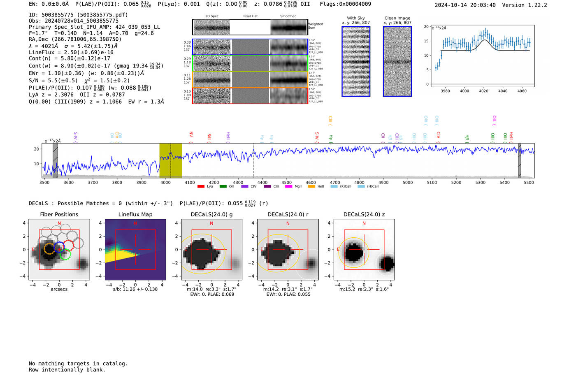This screenshot has height=392, width=576.
Task: Select the DECaLS r-band cutout
Action: click(x=288, y=250)
